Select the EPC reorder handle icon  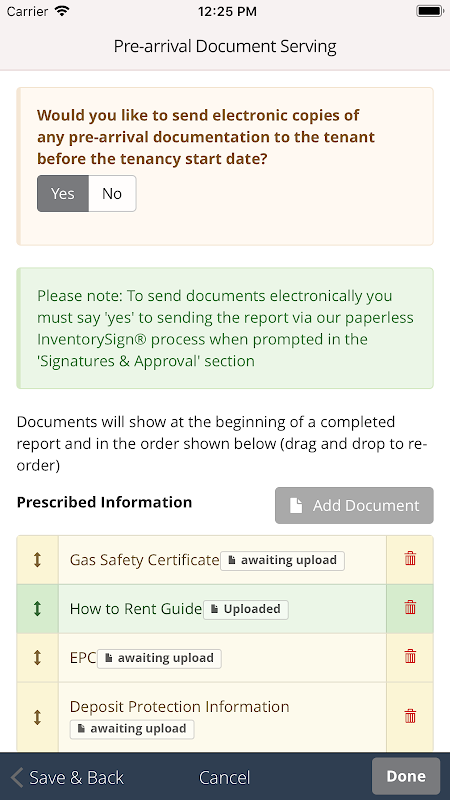pyautogui.click(x=37, y=657)
